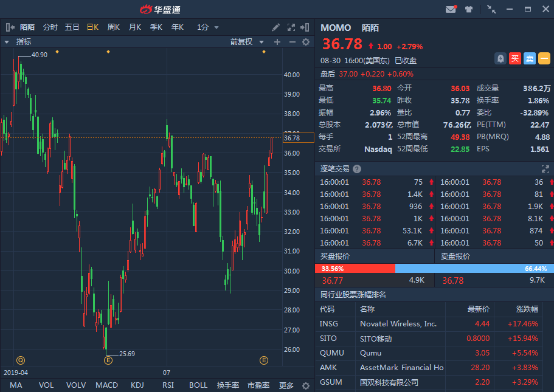Click the 36.78 current price label on axis
The image size is (554, 392).
click(299, 138)
